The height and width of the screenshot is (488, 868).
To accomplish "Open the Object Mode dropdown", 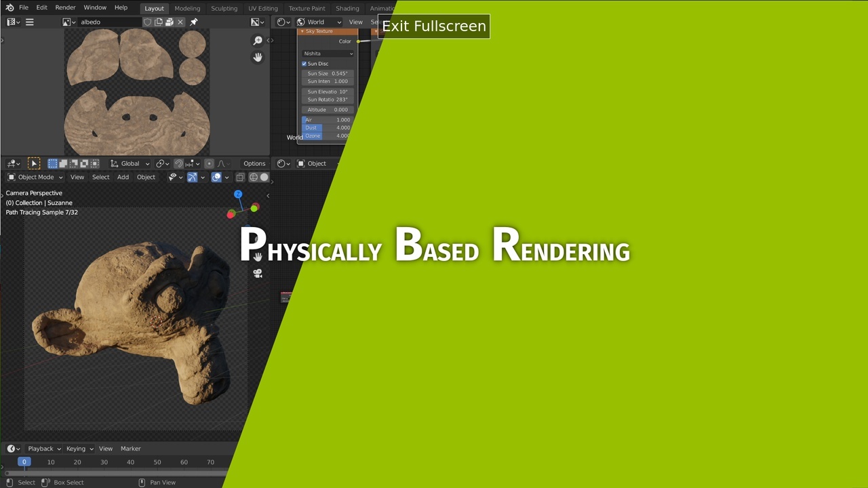I will coord(36,177).
